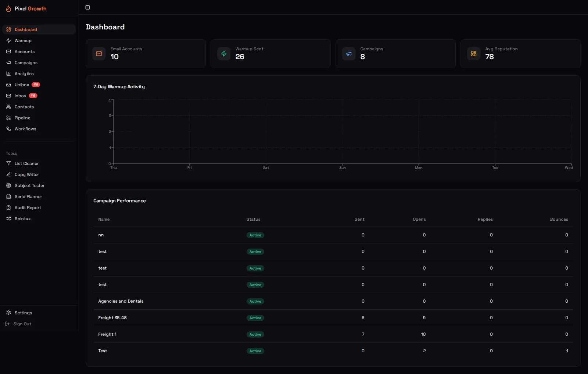This screenshot has width=588, height=374.
Task: Click the Accounts envelope sidebar icon
Action: [8, 51]
